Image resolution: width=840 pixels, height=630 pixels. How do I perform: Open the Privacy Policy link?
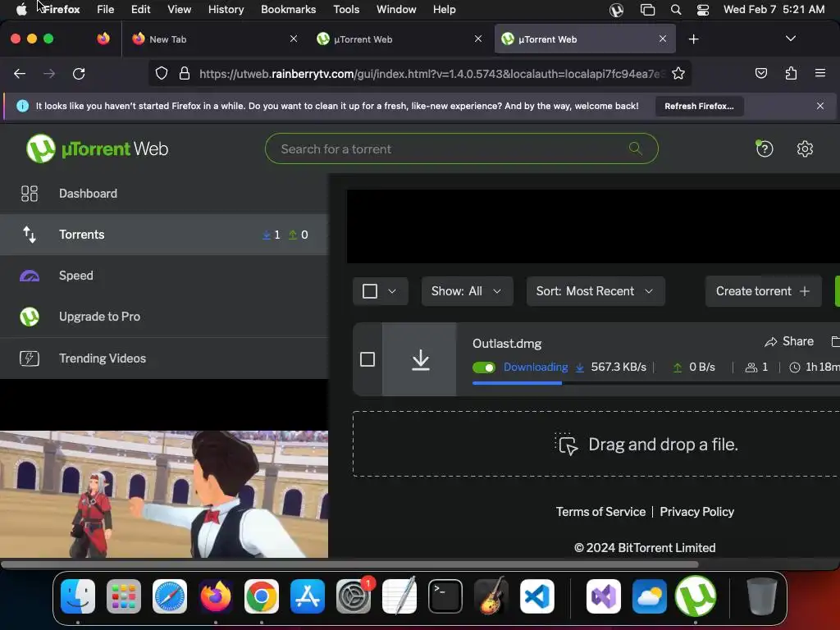[x=696, y=512]
